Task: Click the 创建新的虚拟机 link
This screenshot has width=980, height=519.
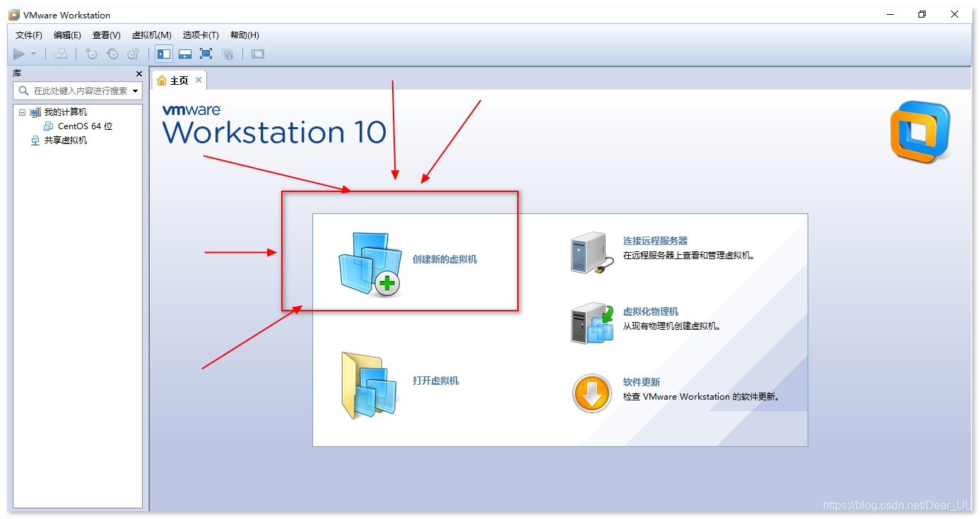Action: (444, 259)
